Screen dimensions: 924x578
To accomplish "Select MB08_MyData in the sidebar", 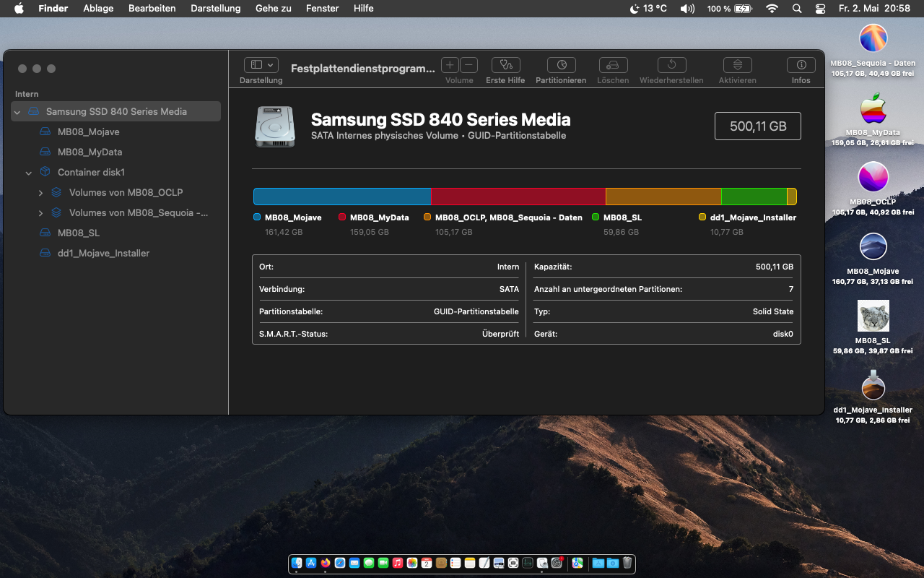I will click(90, 152).
